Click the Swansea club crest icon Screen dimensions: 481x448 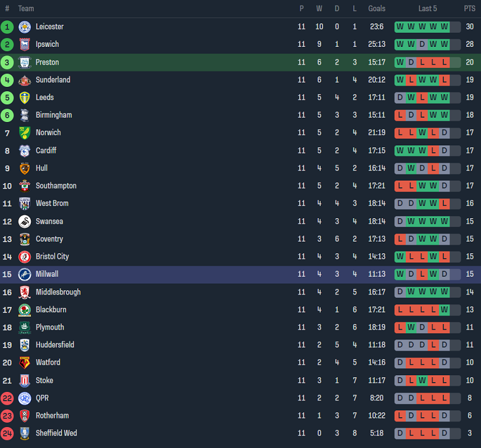pos(25,221)
